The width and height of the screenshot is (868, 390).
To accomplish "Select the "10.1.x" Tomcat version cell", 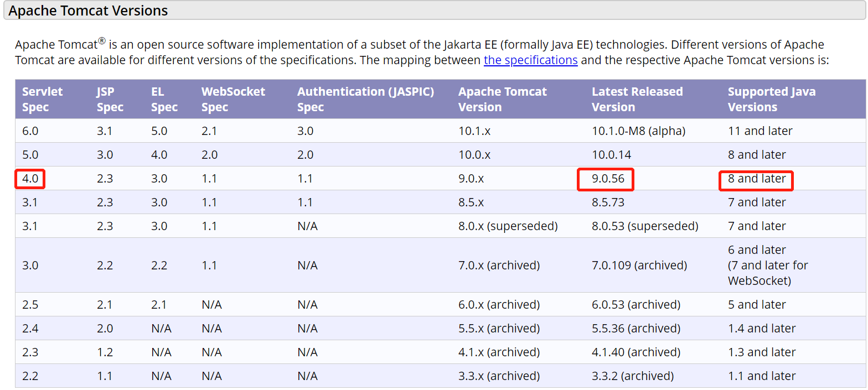I will coord(474,131).
